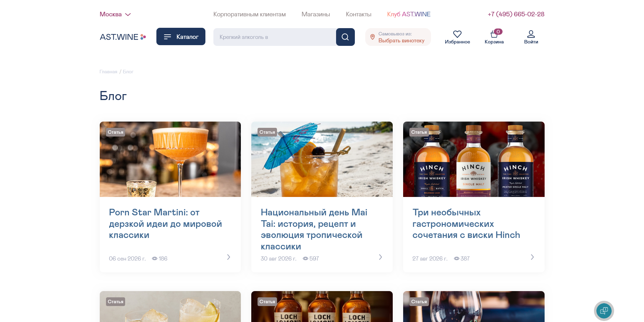Focus the search input field

click(275, 37)
